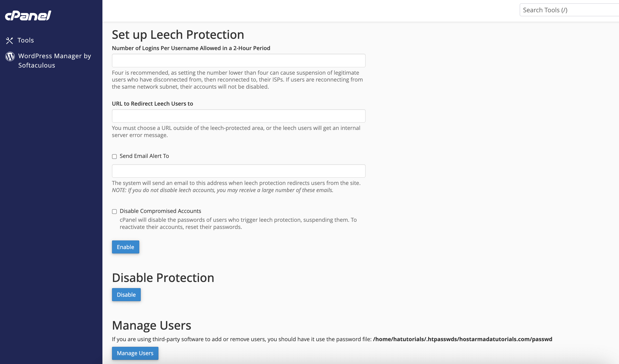Check the Send Email Alert To checkbox

tap(114, 156)
